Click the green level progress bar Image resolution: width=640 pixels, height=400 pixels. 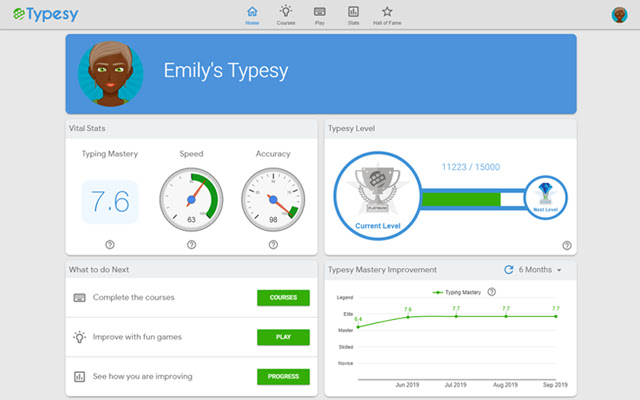(461, 200)
